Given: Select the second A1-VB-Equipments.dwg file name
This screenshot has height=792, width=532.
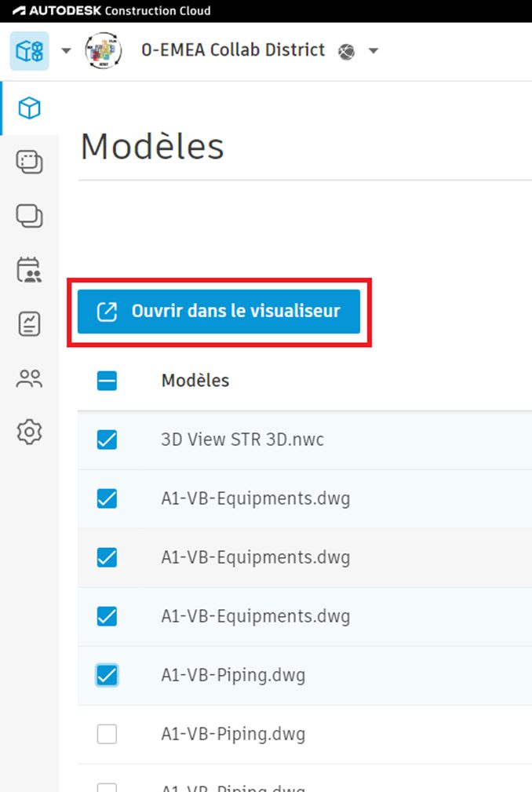Looking at the screenshot, I should coord(255,557).
